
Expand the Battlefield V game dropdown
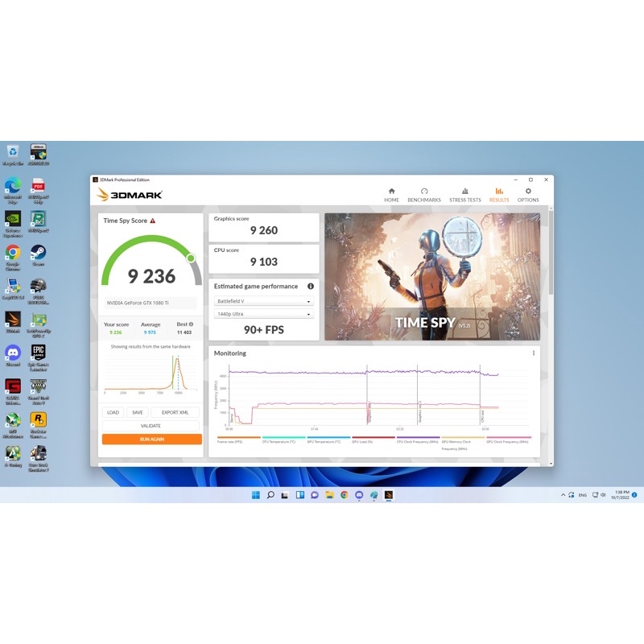point(263,302)
